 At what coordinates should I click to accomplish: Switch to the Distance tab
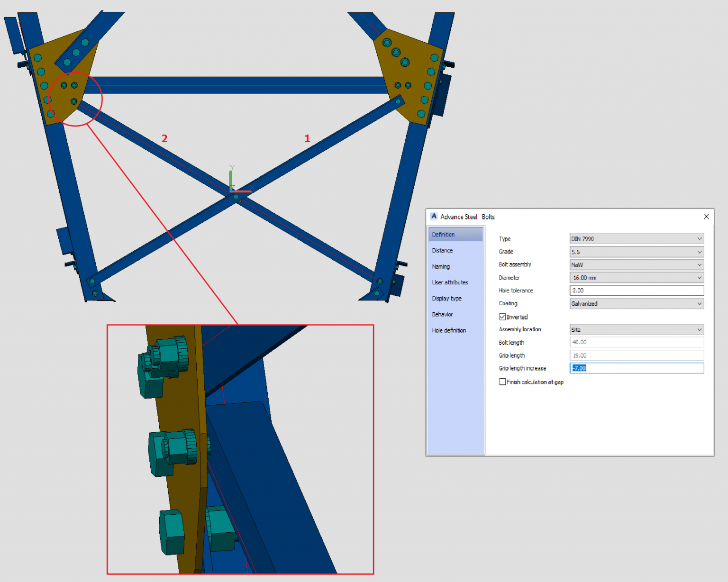442,250
